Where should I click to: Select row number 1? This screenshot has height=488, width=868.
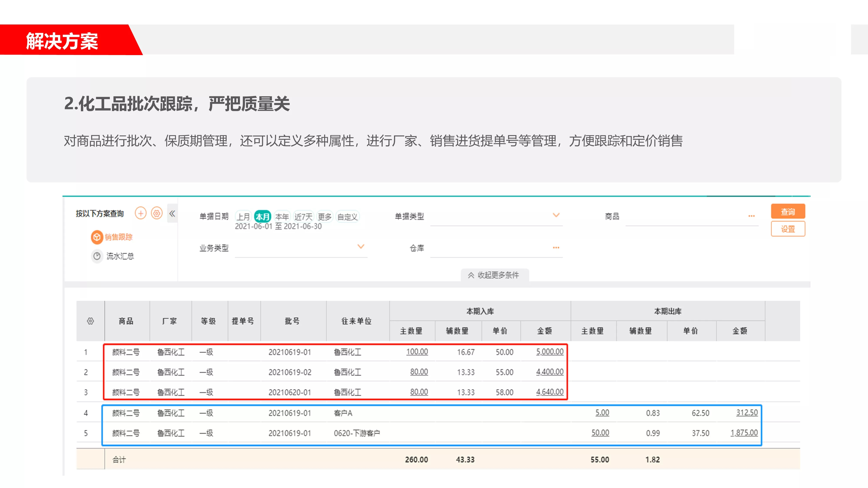85,352
